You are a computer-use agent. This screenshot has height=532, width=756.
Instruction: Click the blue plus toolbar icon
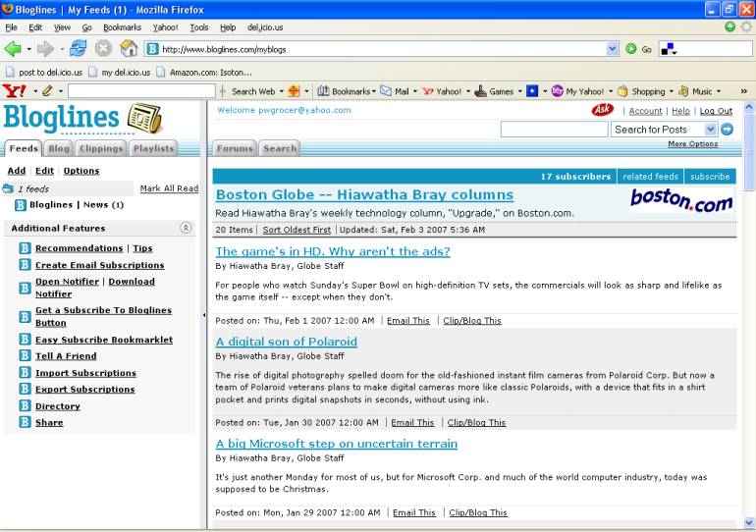[x=532, y=90]
